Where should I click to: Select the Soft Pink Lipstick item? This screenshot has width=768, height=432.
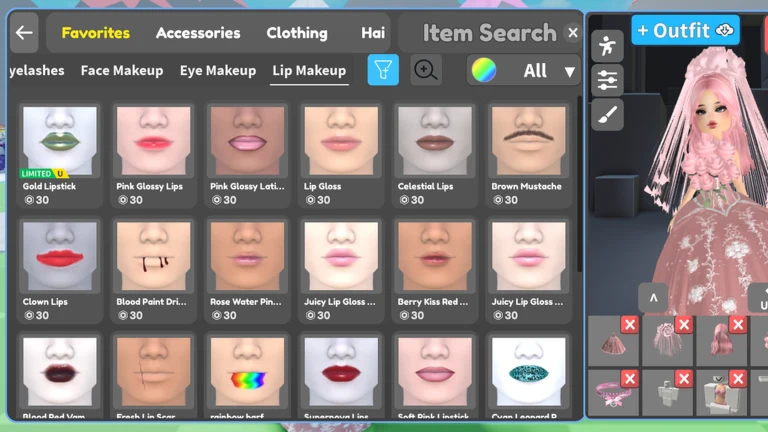click(x=435, y=376)
